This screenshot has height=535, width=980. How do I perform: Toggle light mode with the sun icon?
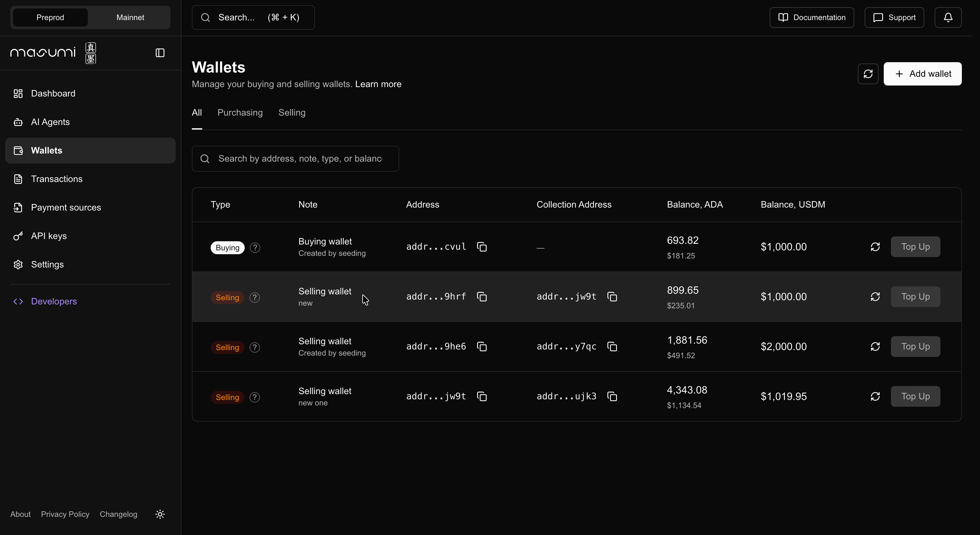pos(160,514)
